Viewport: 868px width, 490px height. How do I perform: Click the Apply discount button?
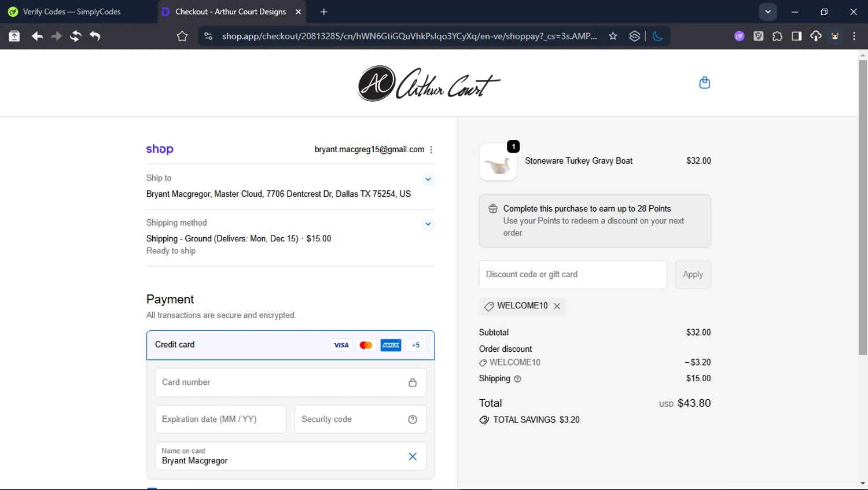[693, 275]
